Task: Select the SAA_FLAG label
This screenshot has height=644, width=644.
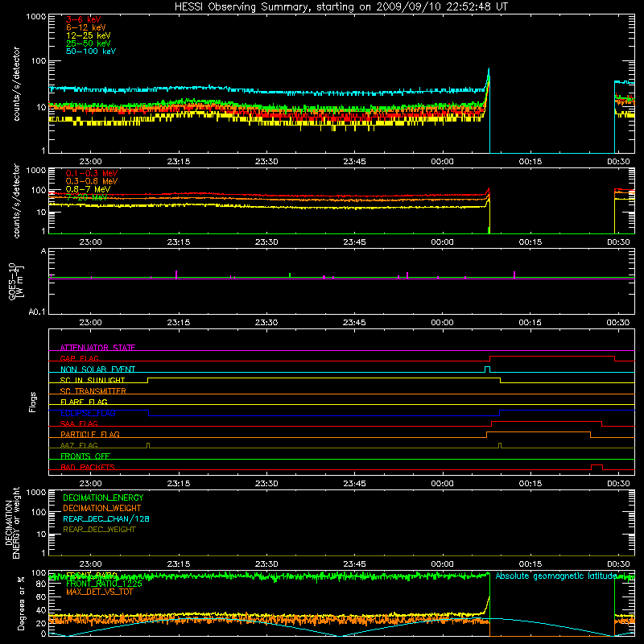Action: pyautogui.click(x=79, y=423)
